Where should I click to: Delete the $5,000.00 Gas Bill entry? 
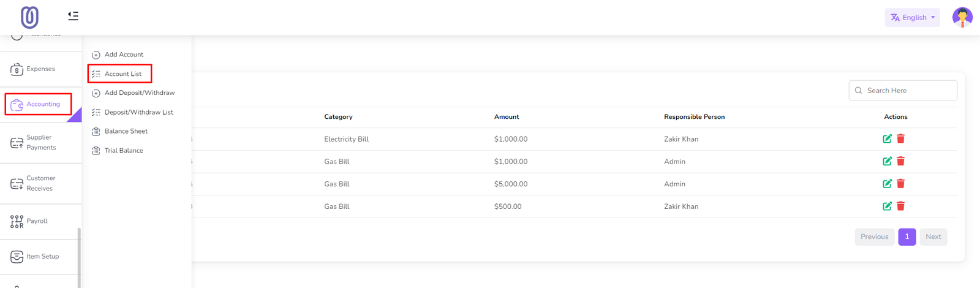900,184
